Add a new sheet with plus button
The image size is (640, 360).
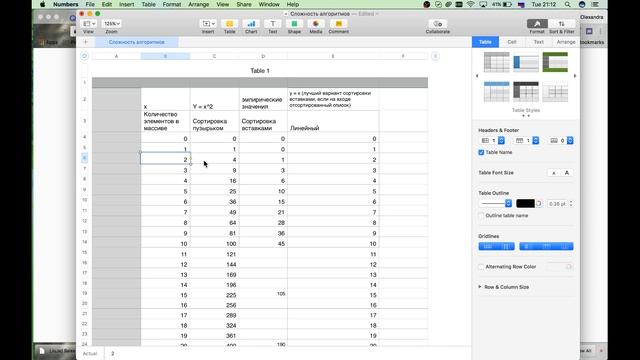click(x=86, y=42)
